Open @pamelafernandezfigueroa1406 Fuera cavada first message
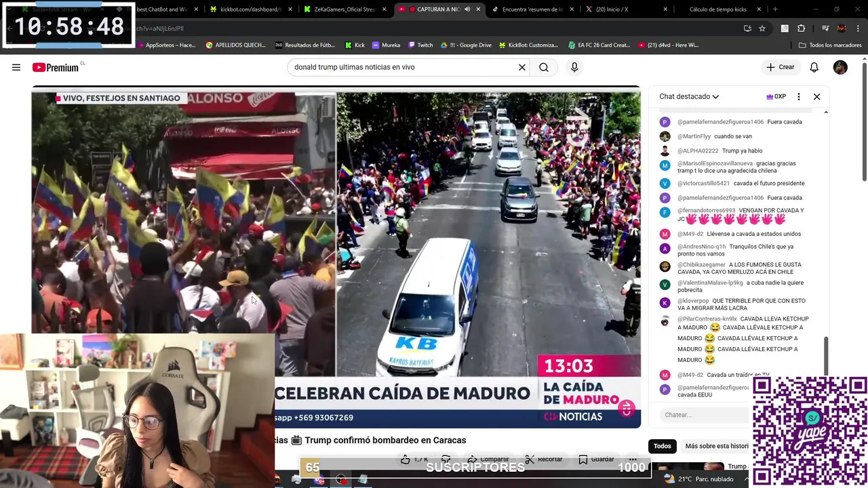This screenshot has width=868, height=488. [740, 122]
